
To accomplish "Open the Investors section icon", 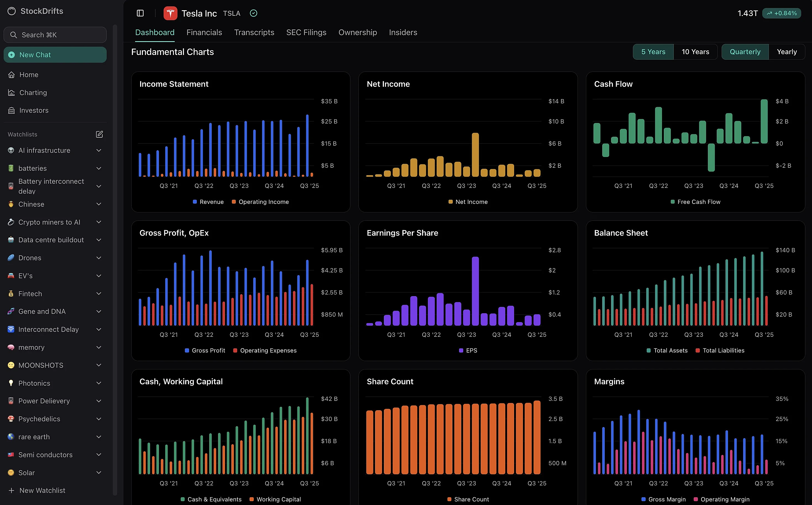I will 11,111.
